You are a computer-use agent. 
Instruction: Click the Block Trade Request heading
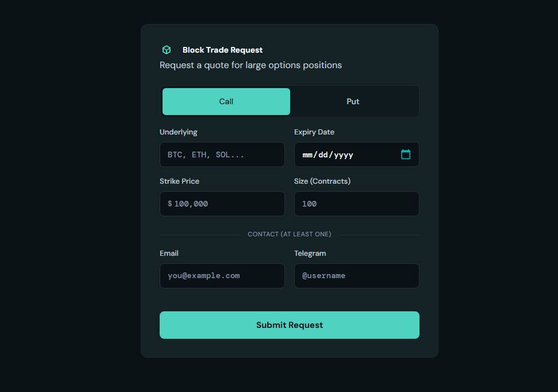[223, 50]
